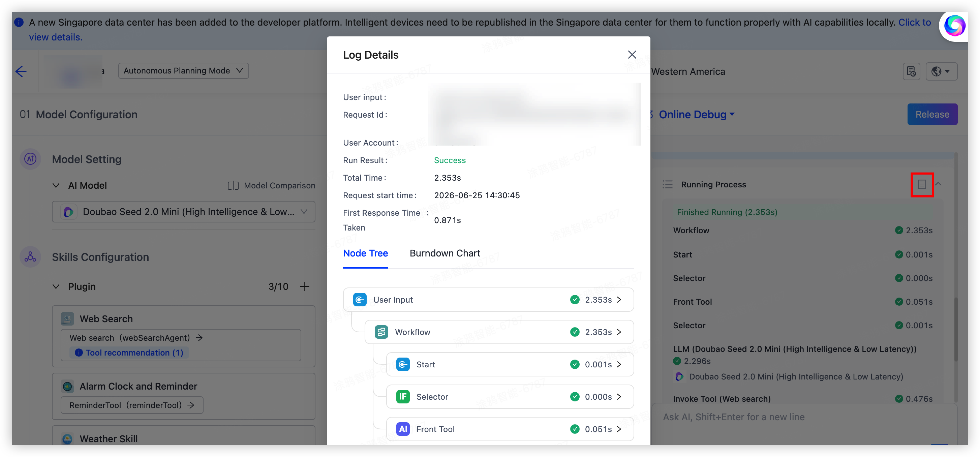Click the Weather Skill icon

click(67, 439)
